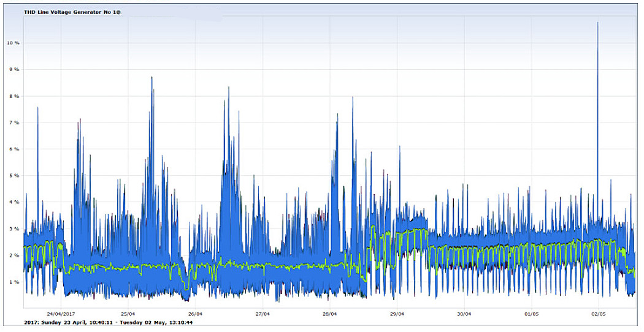This screenshot has height=332, width=644.
Task: Click the 27/04 date label
Action: point(263,314)
